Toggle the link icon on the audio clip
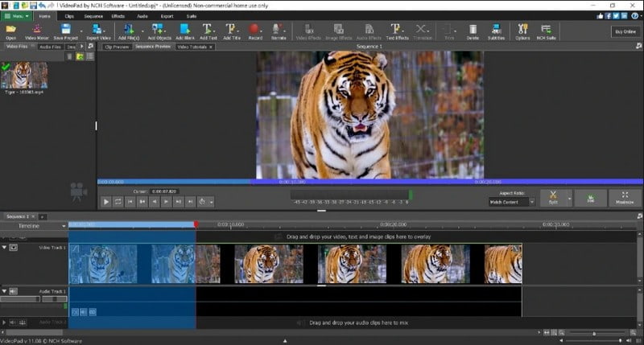Viewport: 644px width, 345px height. pyautogui.click(x=93, y=312)
